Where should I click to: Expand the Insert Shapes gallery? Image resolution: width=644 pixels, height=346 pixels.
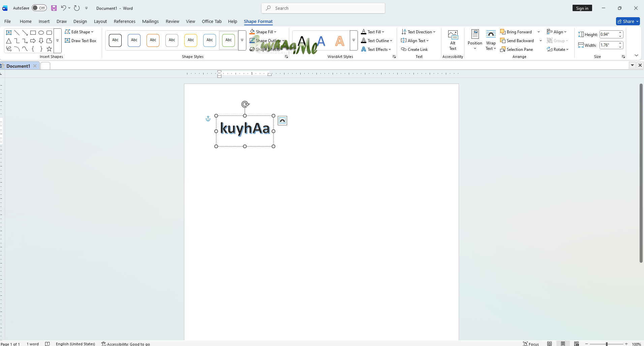[58, 41]
